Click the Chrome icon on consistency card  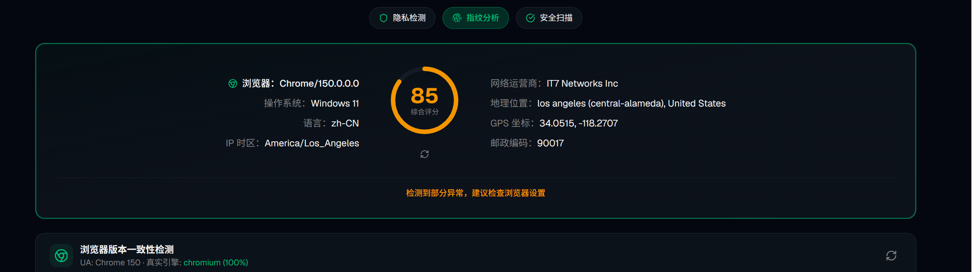click(61, 256)
